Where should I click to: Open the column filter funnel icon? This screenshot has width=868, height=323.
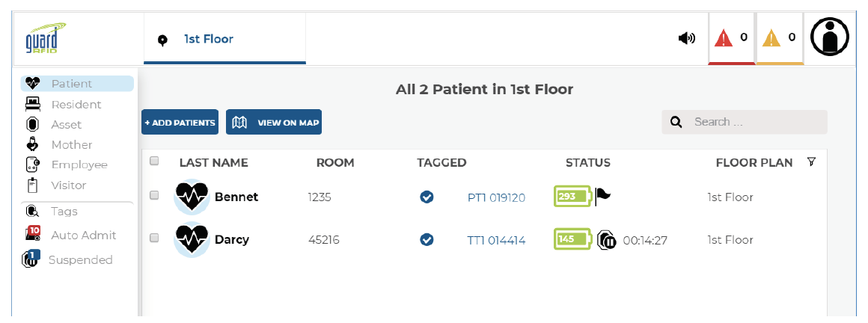pos(812,162)
